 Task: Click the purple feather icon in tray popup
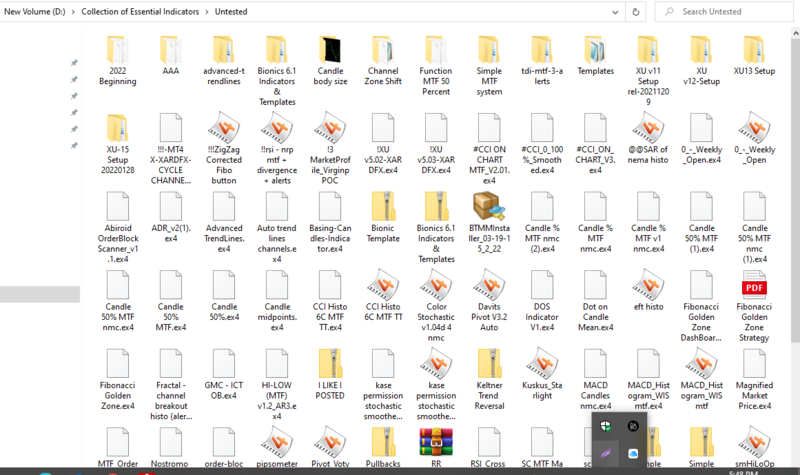[x=606, y=454]
